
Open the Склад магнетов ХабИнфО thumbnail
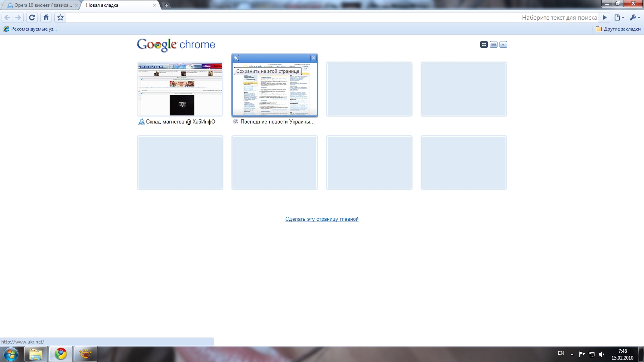tap(180, 89)
